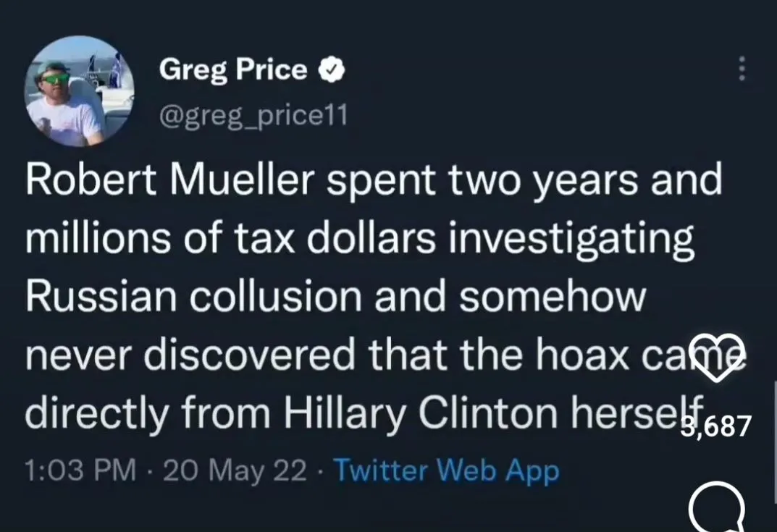The image size is (777, 532).
Task: Open comments via the speech bubble icon
Action: coord(716,508)
